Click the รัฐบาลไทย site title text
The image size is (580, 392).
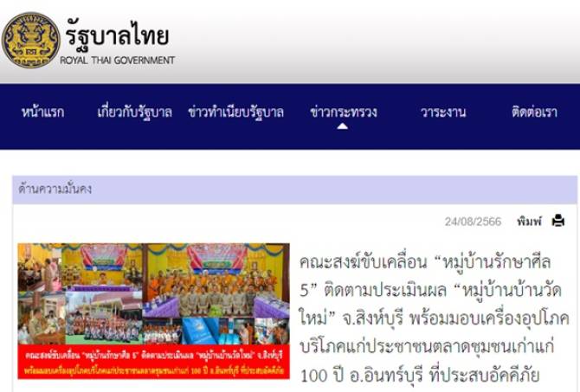coord(118,35)
